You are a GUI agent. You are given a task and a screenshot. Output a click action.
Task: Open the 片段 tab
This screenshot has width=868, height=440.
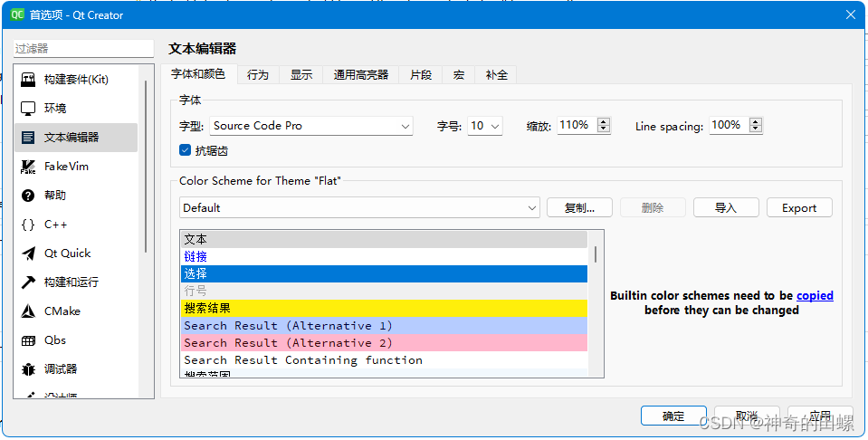pos(421,75)
